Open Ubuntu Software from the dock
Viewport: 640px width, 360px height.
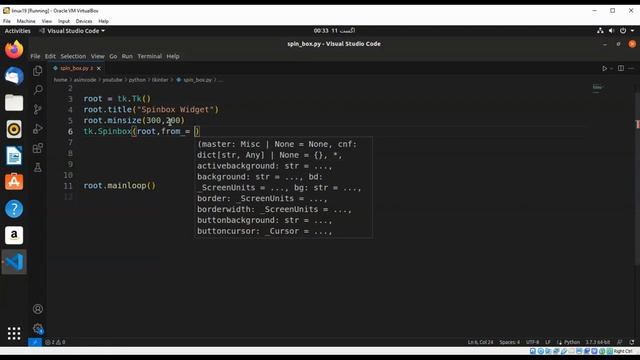click(x=14, y=182)
